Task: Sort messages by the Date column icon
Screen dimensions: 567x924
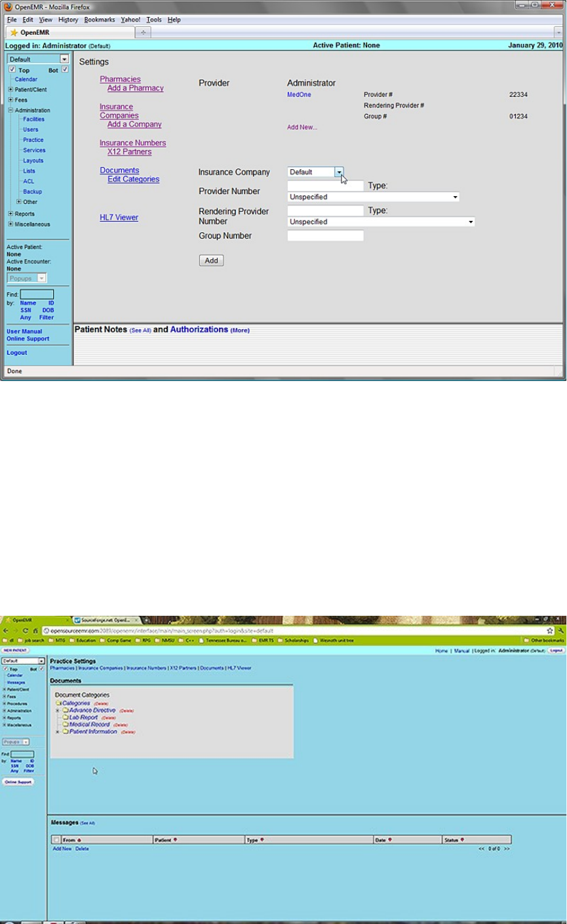Action: pyautogui.click(x=390, y=839)
